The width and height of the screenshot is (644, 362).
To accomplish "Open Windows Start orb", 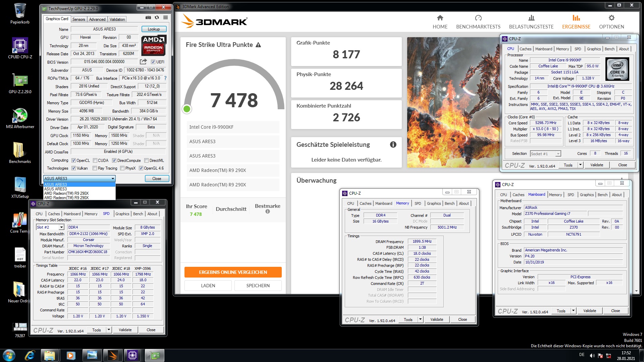I will [x=9, y=355].
